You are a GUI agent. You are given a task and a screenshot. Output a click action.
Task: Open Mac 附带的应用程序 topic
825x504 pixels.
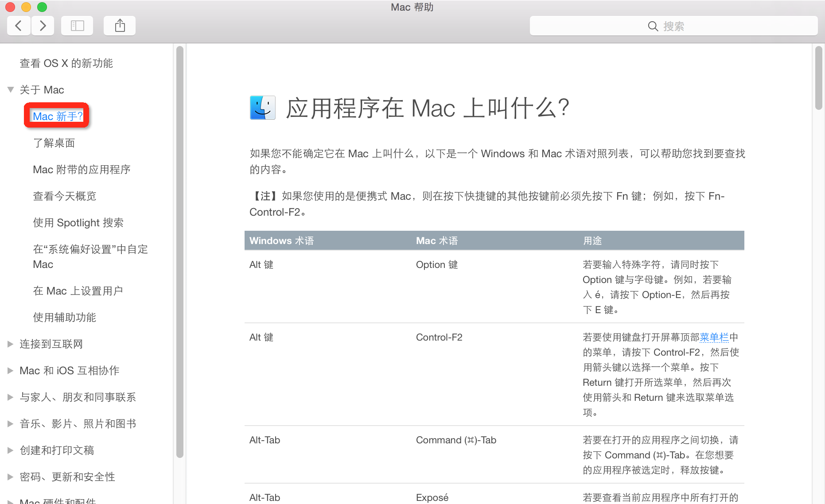click(82, 170)
